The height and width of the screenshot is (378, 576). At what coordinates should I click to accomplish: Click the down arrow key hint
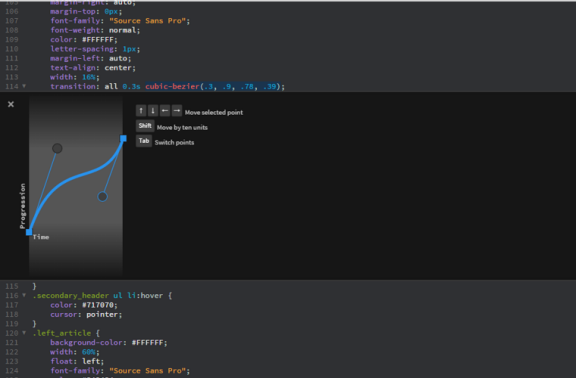(153, 111)
